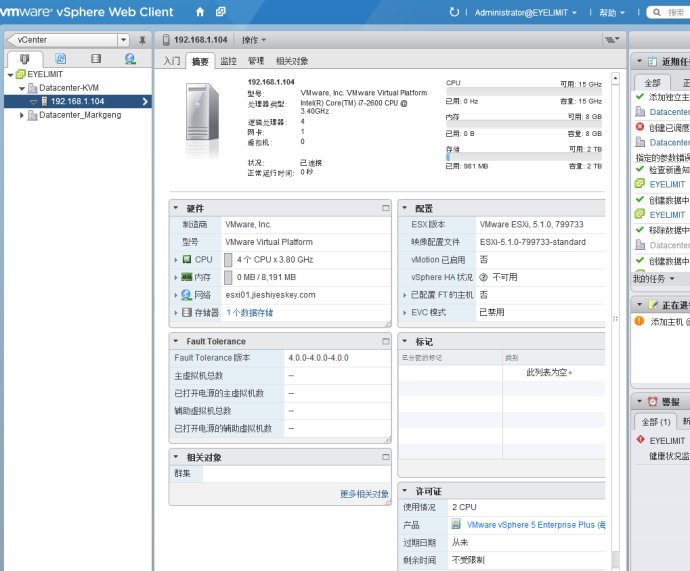Open the 添加主机 in-progress item
This screenshot has width=690, height=571.
(x=670, y=322)
